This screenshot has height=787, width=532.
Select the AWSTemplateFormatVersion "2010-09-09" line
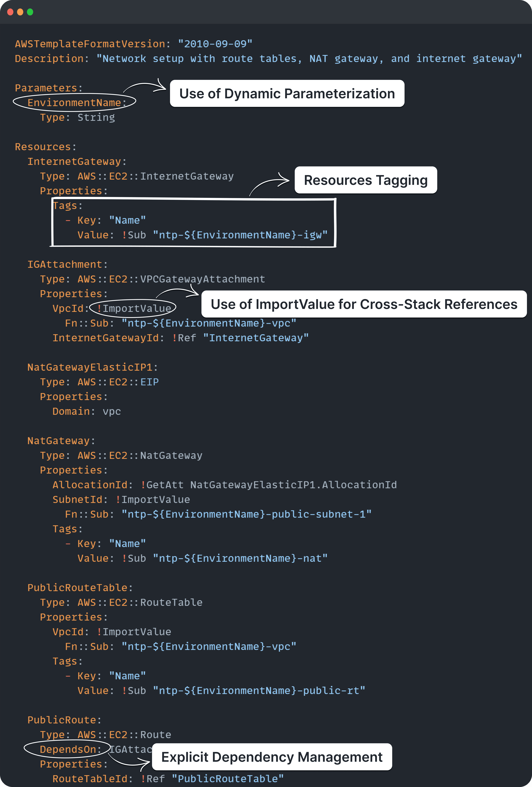134,44
